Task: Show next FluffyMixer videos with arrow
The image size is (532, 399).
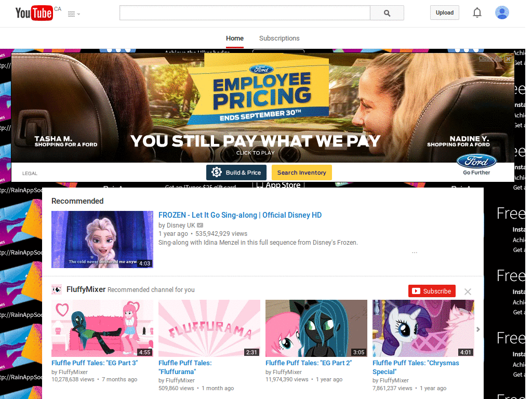Action: coord(478,329)
